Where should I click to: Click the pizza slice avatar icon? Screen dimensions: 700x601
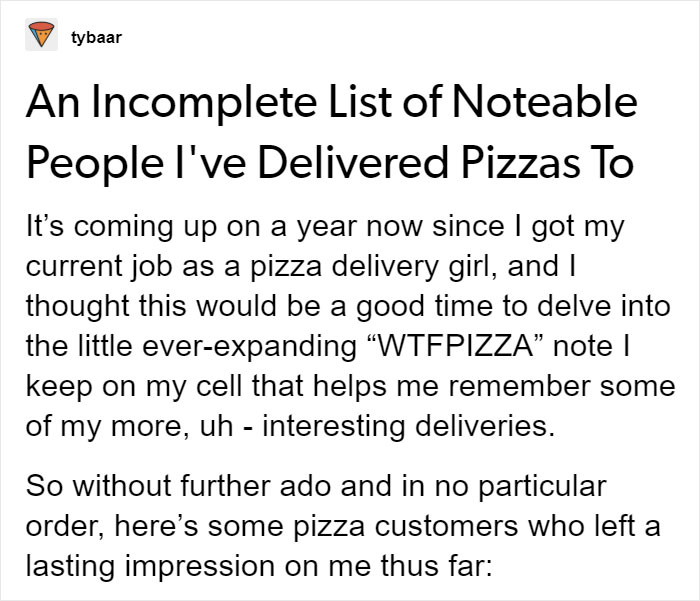(x=41, y=34)
